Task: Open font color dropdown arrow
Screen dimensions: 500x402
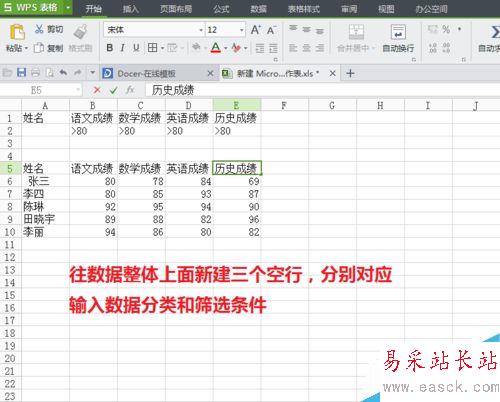Action: [x=226, y=48]
